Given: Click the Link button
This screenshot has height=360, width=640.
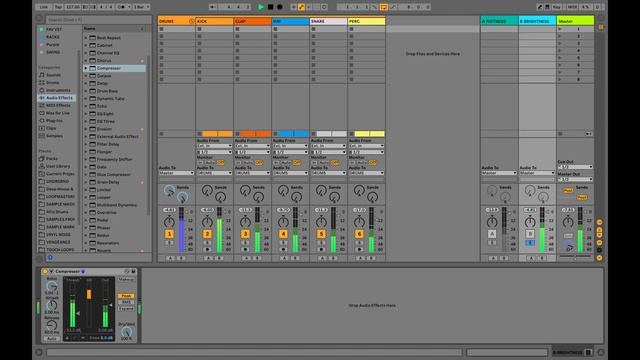Looking at the screenshot, I should point(44,7).
